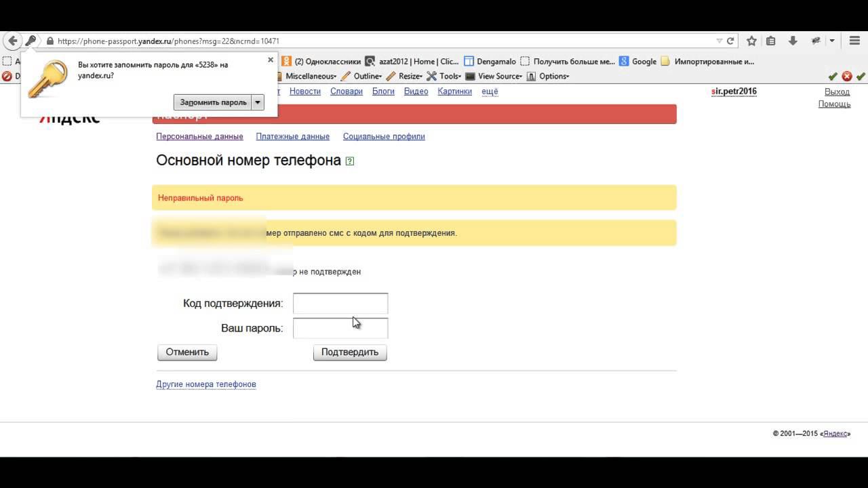Switch to Социальные профили tab
This screenshot has height=488, width=868.
tap(384, 136)
